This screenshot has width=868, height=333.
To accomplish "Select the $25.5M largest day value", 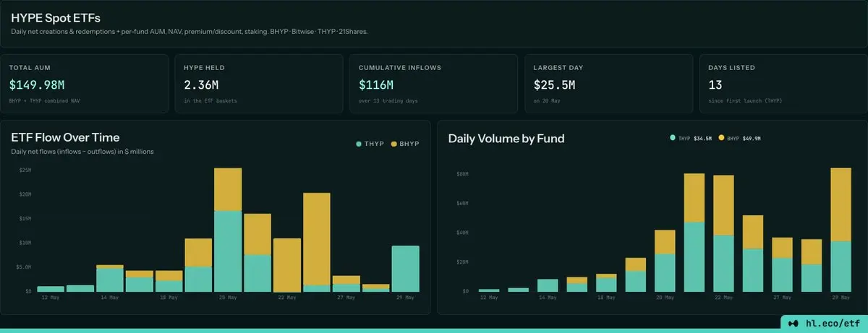I will 554,85.
